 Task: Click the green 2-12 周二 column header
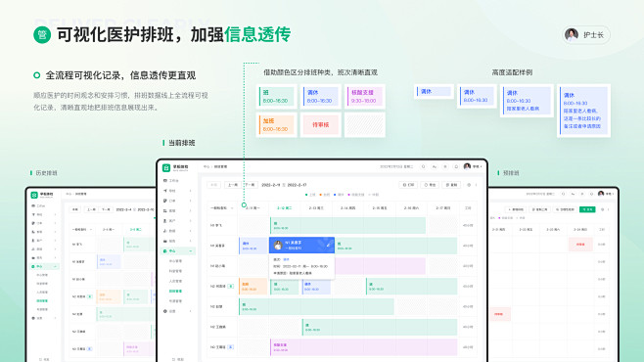pos(284,208)
